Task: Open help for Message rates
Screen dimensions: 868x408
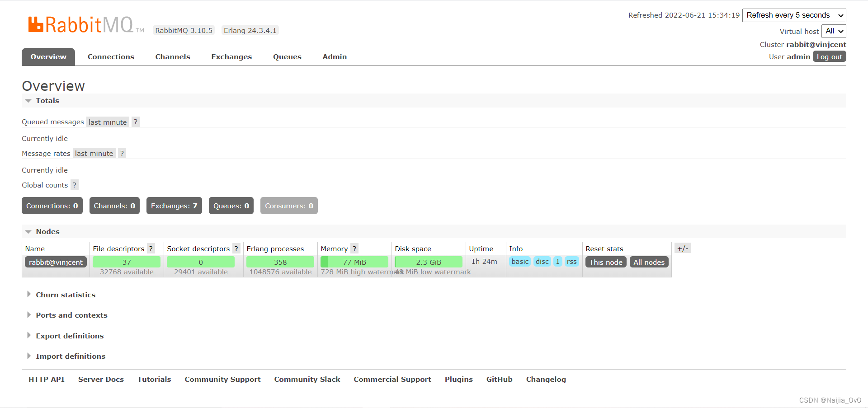Action: coord(122,154)
